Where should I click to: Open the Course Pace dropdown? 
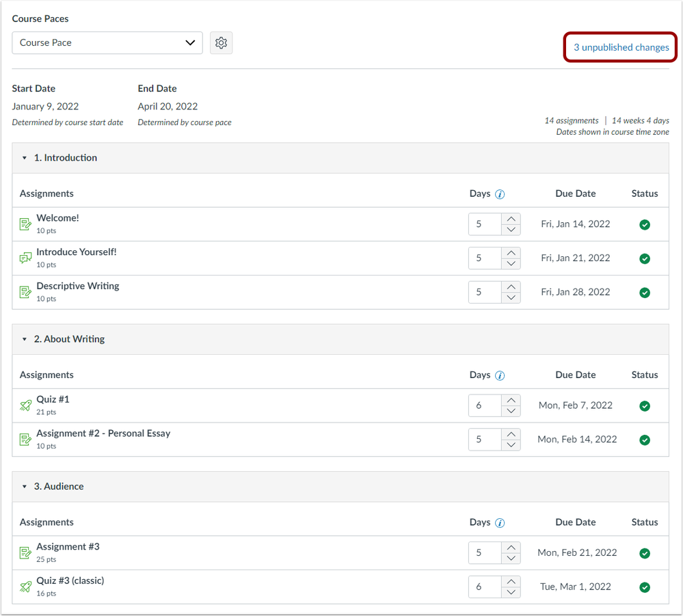107,42
